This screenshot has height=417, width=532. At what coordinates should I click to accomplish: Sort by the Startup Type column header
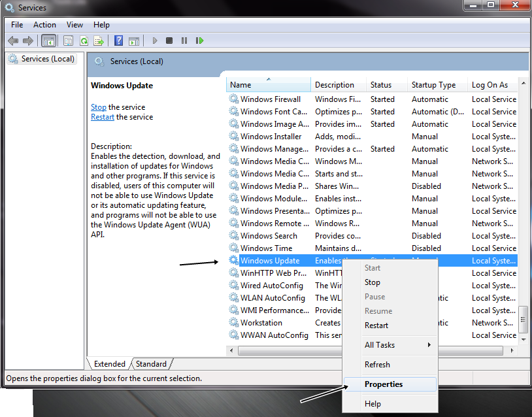pos(437,84)
